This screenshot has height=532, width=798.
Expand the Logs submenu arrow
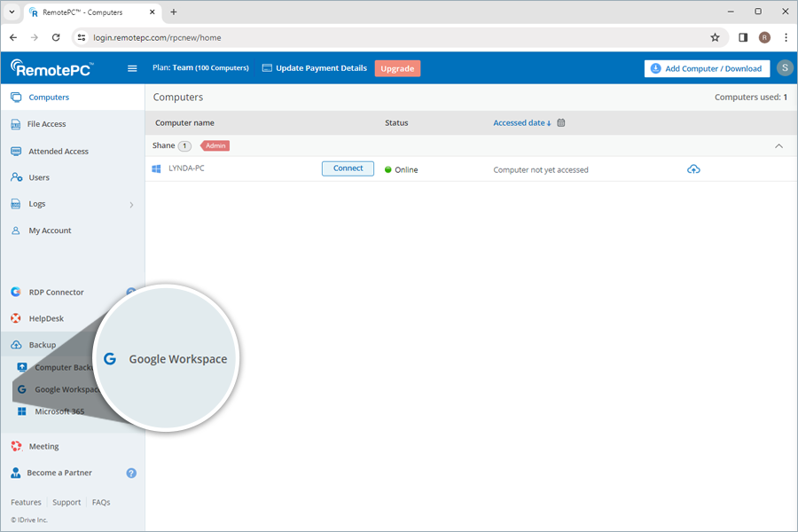(131, 205)
